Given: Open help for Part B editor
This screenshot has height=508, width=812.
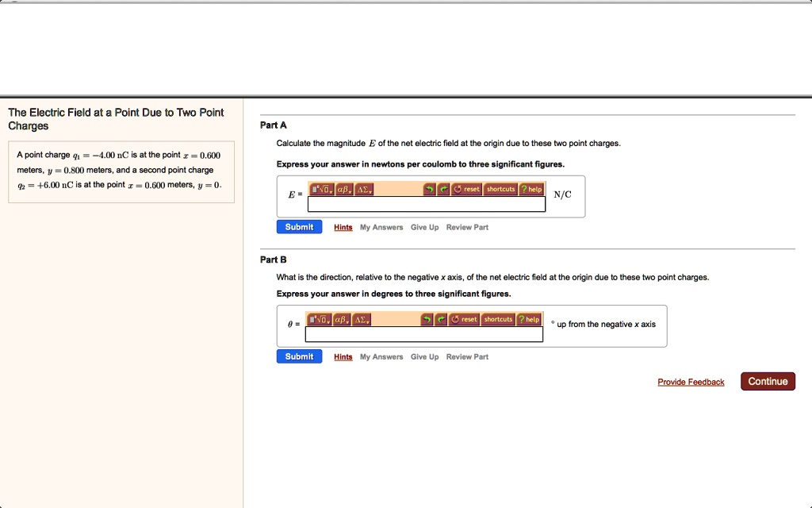Looking at the screenshot, I should click(x=529, y=319).
